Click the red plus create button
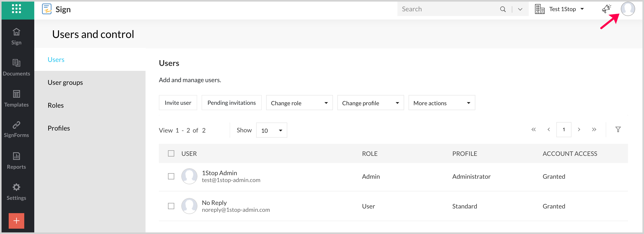 (16, 220)
